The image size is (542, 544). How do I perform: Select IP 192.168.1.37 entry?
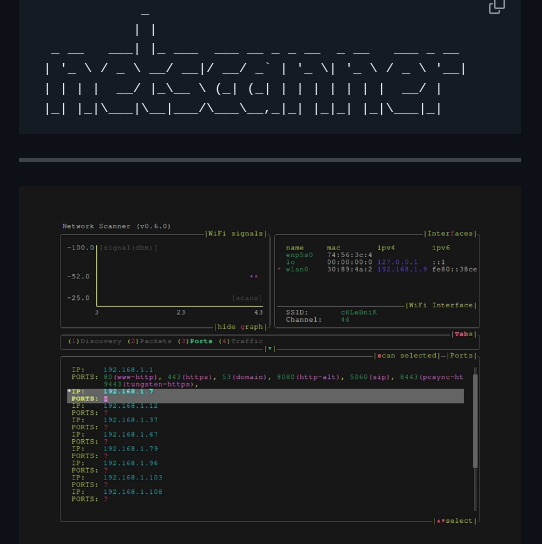click(130, 420)
